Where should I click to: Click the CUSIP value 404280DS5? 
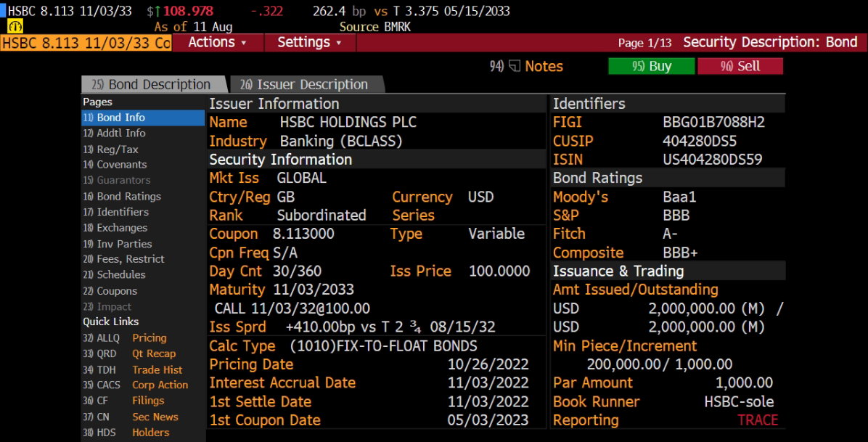click(x=700, y=142)
